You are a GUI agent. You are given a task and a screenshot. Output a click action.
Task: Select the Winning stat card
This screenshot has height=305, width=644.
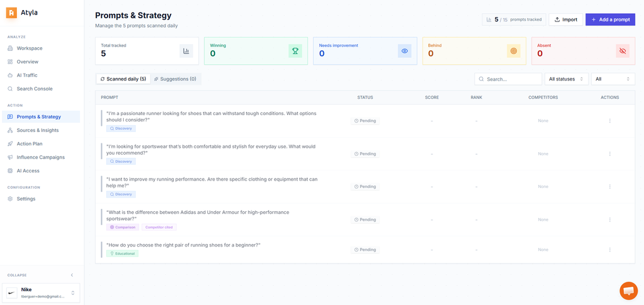[256, 51]
